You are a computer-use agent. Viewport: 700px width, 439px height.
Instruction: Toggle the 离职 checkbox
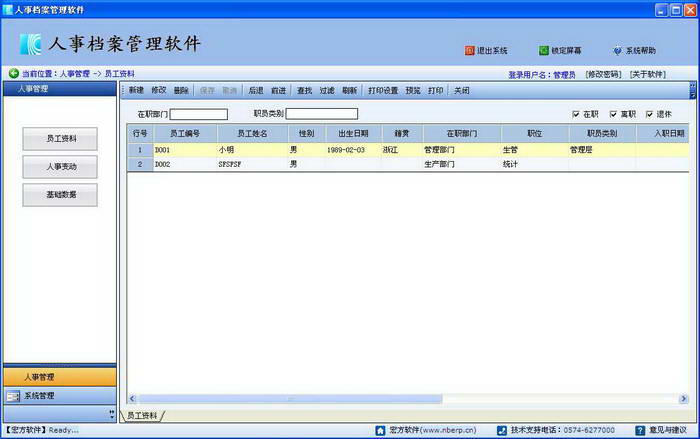(x=613, y=114)
